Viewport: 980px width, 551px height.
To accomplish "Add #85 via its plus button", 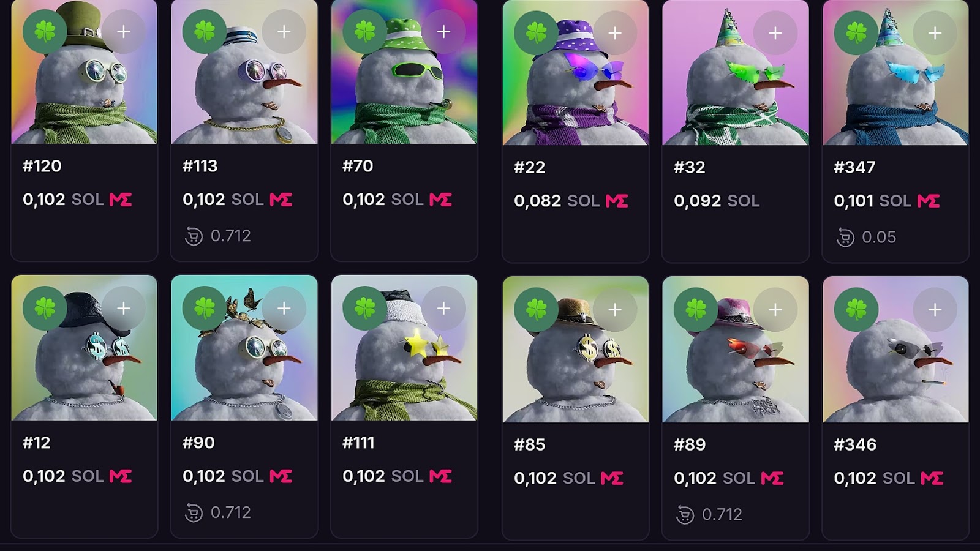I will [x=616, y=310].
